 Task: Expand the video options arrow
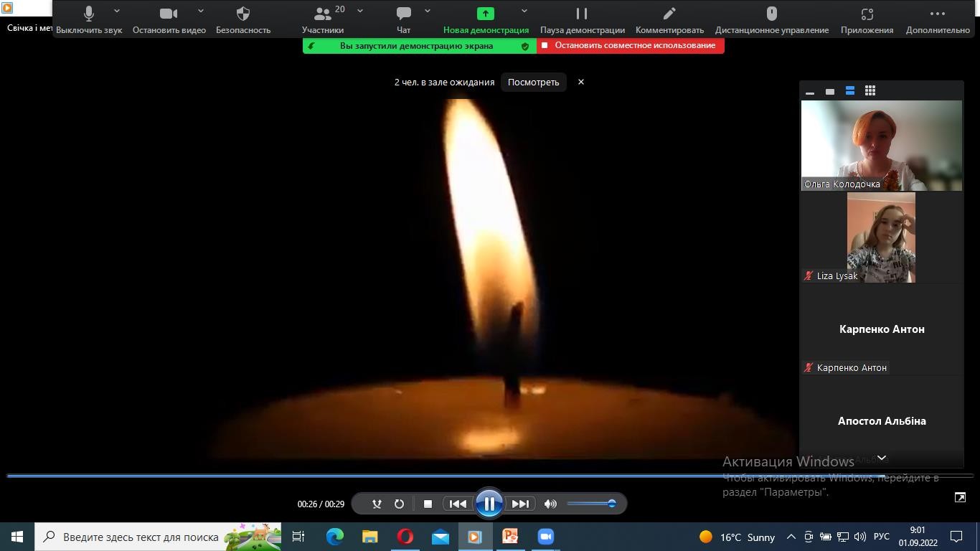[201, 11]
